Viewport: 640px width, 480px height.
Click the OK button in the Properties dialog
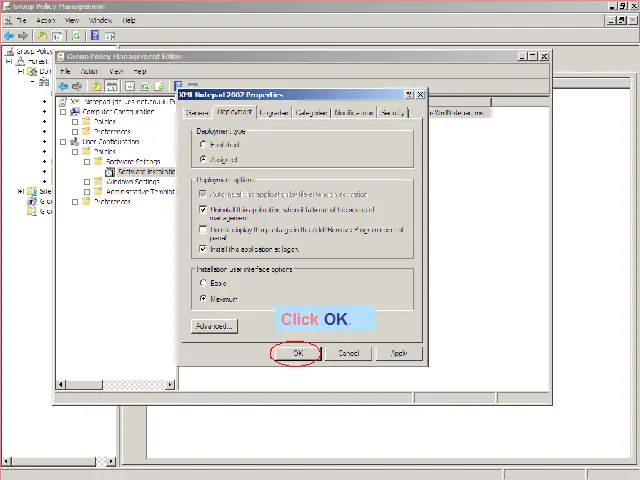click(x=297, y=353)
